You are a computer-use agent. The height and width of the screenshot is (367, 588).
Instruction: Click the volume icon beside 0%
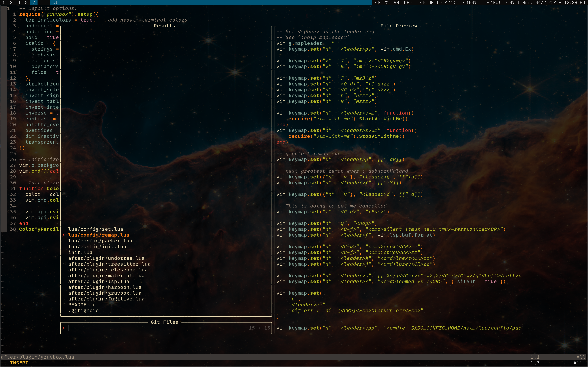coord(507,2)
